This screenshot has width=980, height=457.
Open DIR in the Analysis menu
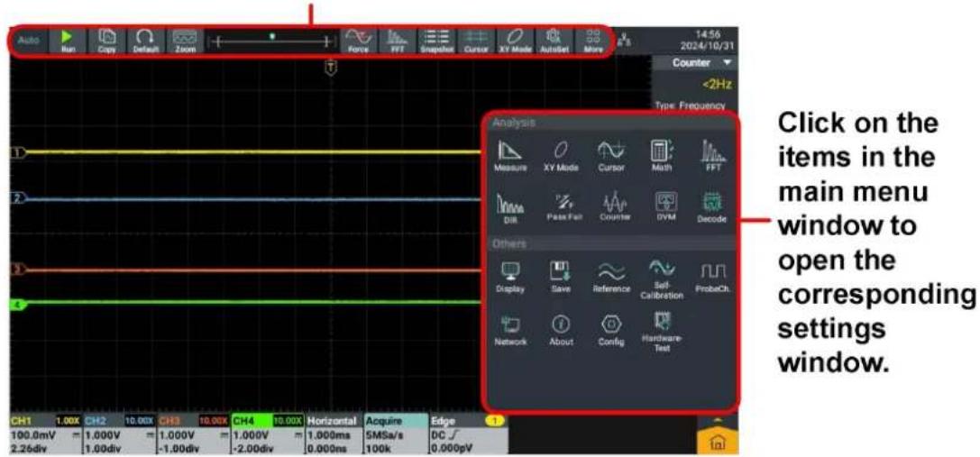510,208
